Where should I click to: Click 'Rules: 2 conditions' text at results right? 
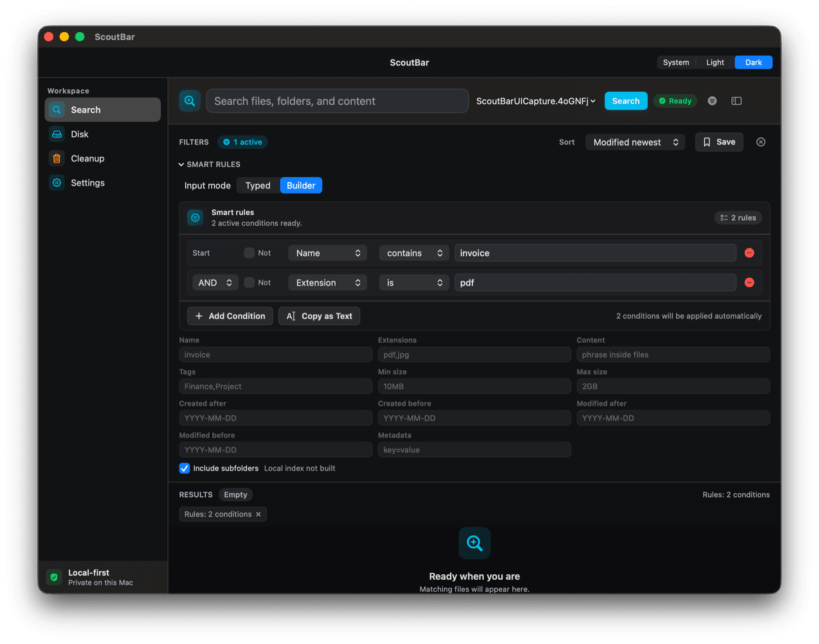click(736, 494)
